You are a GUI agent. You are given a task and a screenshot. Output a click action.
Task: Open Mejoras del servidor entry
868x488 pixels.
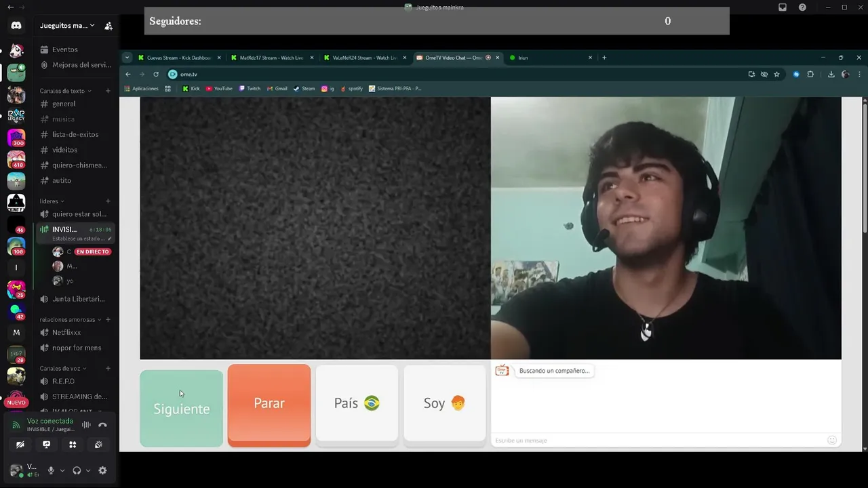pyautogui.click(x=75, y=65)
